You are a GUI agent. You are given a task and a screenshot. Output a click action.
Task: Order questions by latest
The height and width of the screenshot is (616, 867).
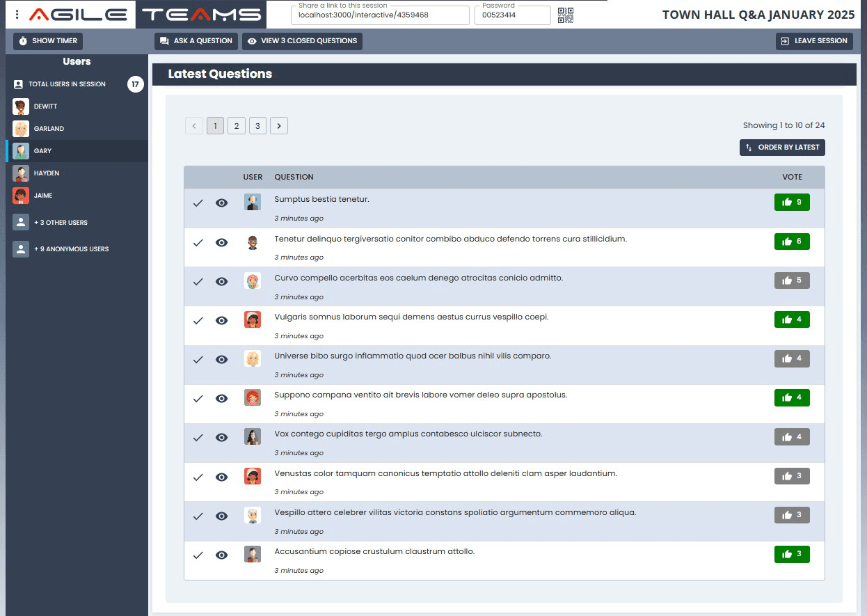pyautogui.click(x=782, y=148)
